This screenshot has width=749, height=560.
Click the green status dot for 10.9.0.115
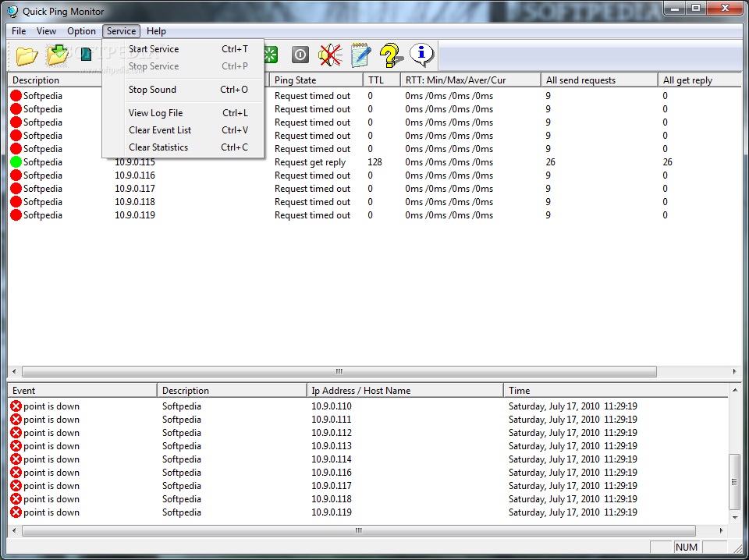click(16, 162)
